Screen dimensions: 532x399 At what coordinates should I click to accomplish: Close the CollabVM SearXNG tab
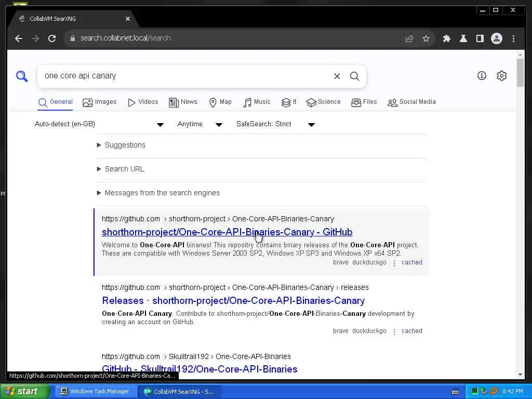tap(128, 19)
